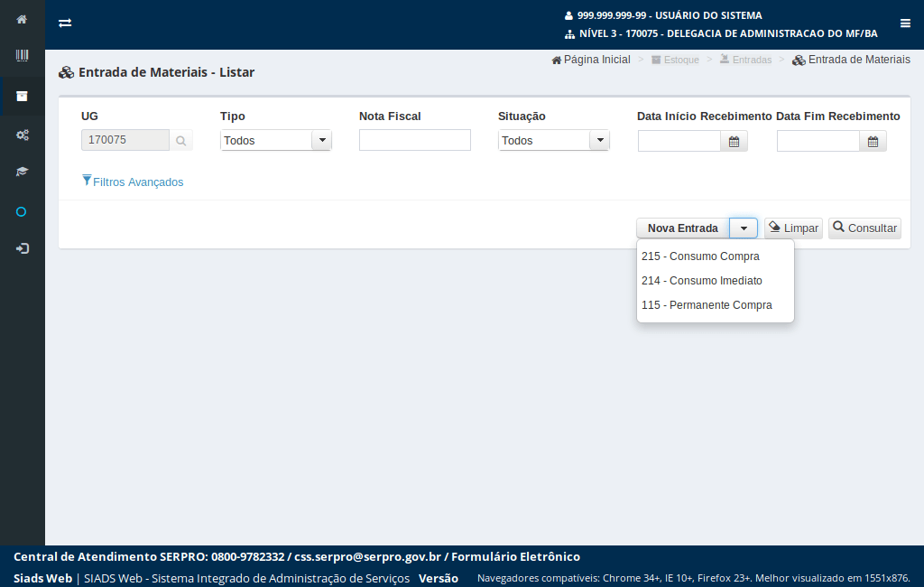Open the Data Fim Recebimento calendar picker
Viewport: 924px width, 587px height.
point(873,141)
